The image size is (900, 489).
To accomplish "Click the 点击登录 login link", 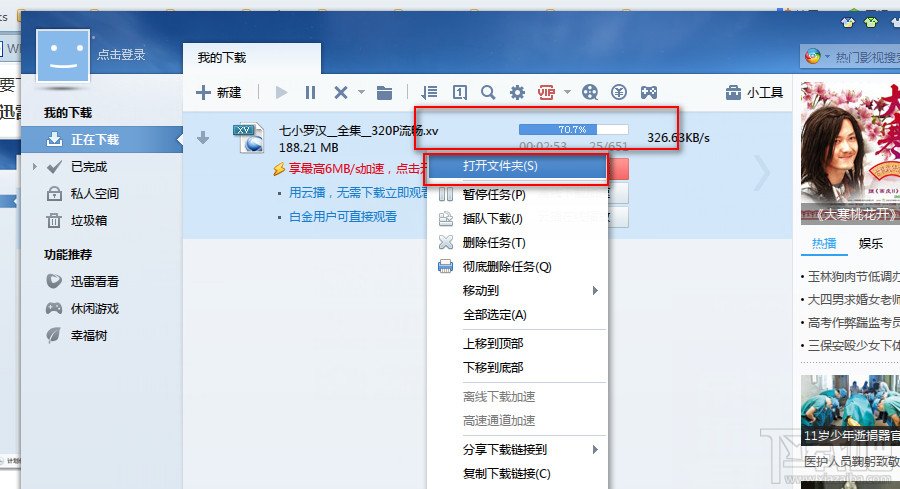I will 122,55.
